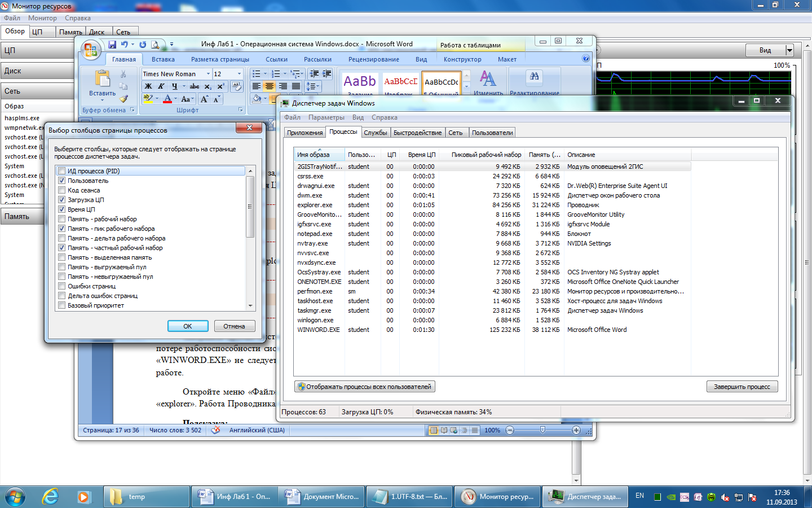Screen dimensions: 812x508
Task: Adjust the Word zoom slider handle
Action: coord(542,430)
